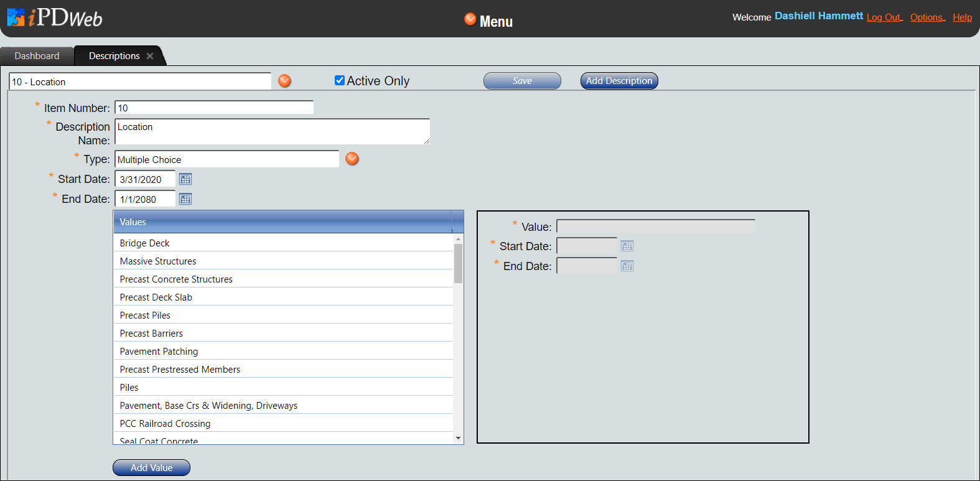This screenshot has width=980, height=481.
Task: Expand the 10 - Location description dropdown
Action: pos(284,81)
